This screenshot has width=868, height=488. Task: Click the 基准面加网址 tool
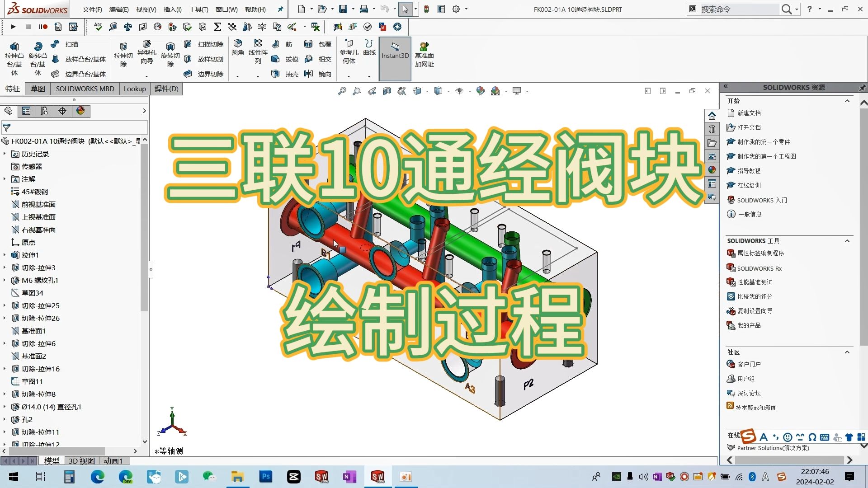point(424,55)
